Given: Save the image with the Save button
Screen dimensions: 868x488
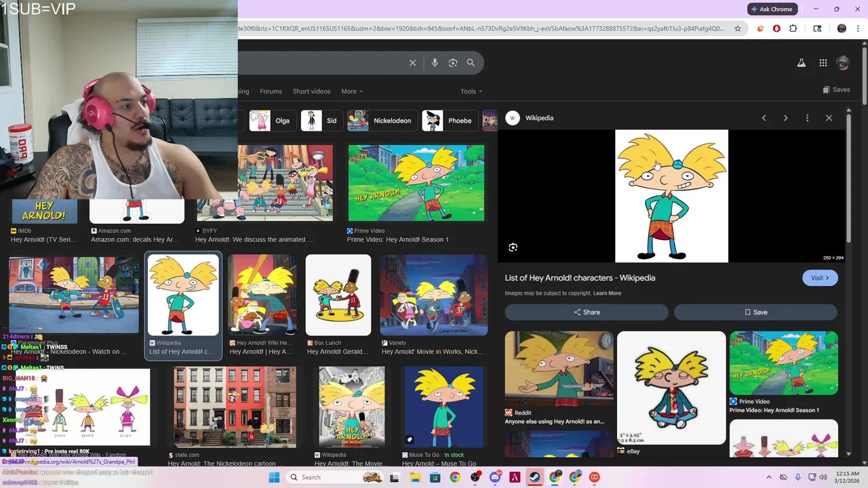Looking at the screenshot, I should point(755,312).
